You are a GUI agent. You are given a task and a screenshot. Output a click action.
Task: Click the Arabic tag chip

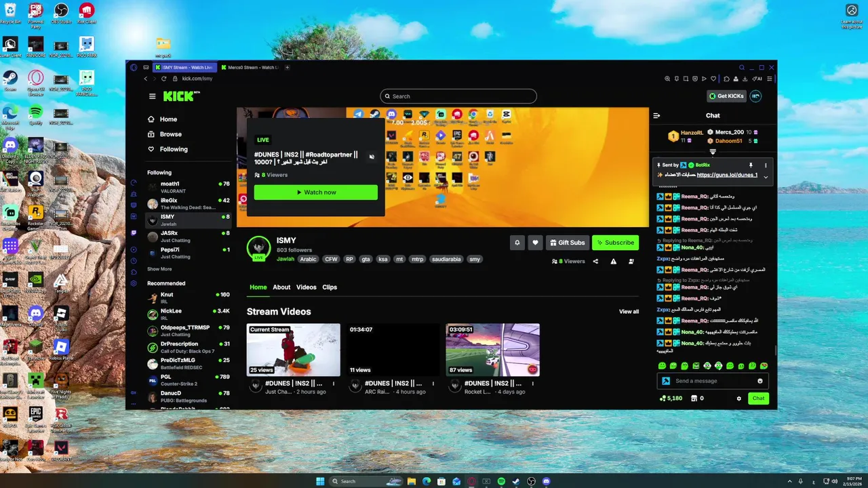[309, 259]
